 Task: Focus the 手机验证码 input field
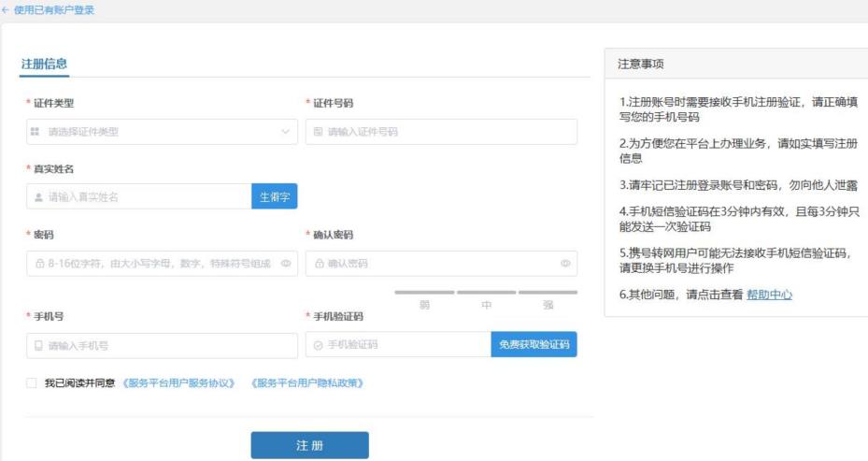coord(398,345)
